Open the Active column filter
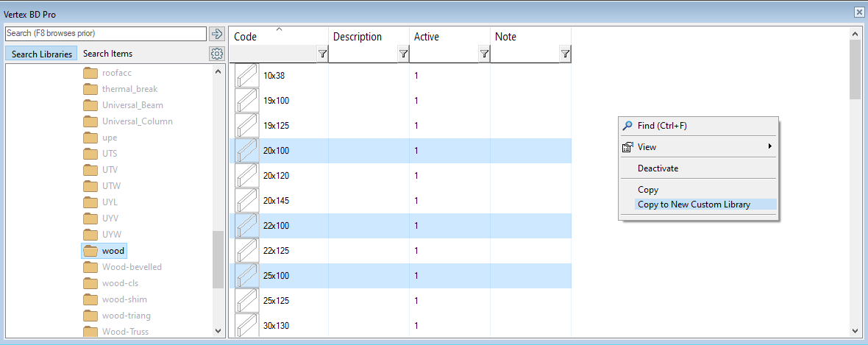868x345 pixels. [x=484, y=54]
